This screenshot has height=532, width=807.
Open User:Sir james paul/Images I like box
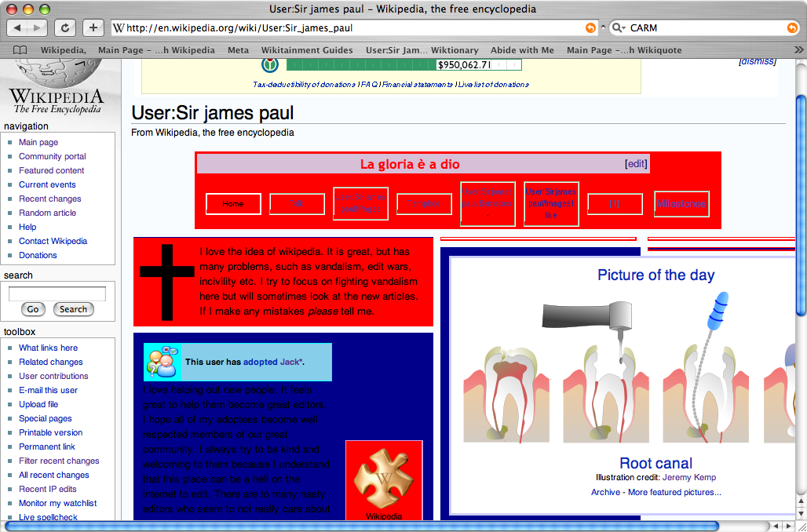(x=551, y=204)
